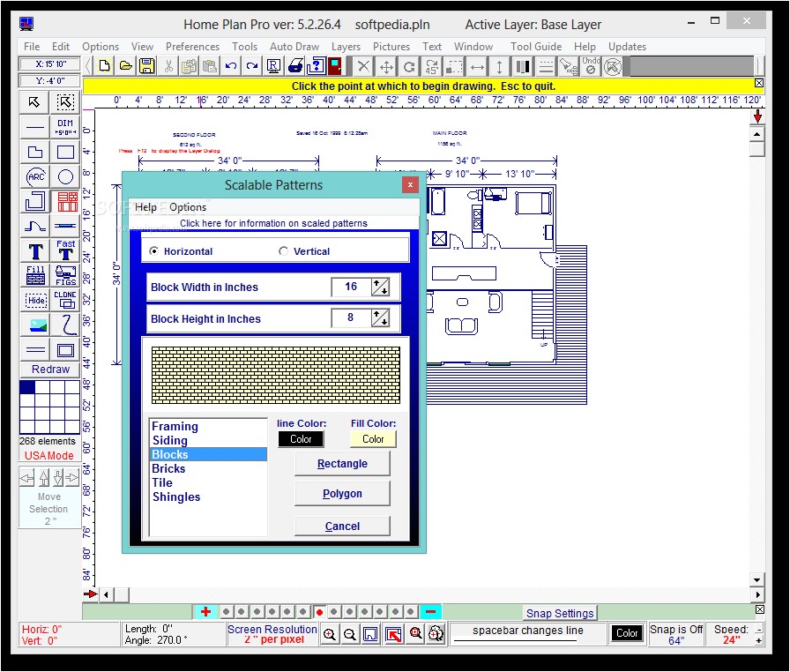Click the Save floppy disk icon
Image resolution: width=790 pixels, height=672 pixels.
146,65
